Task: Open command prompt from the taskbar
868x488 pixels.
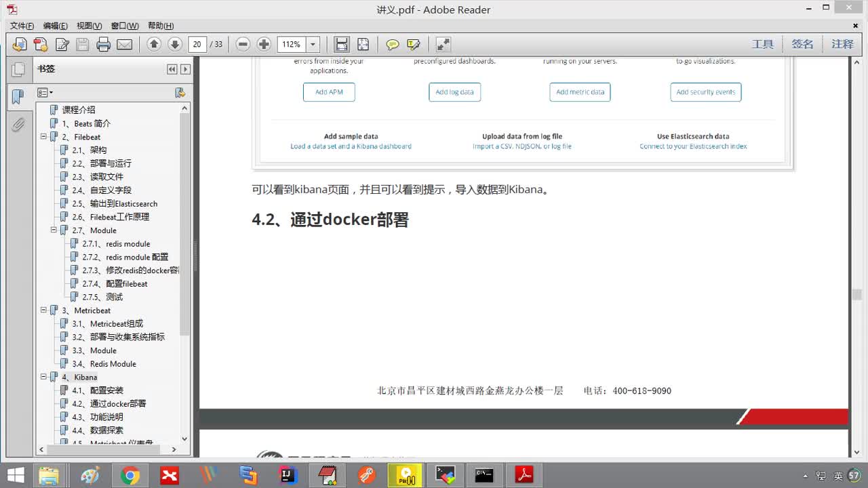Action: (x=484, y=476)
